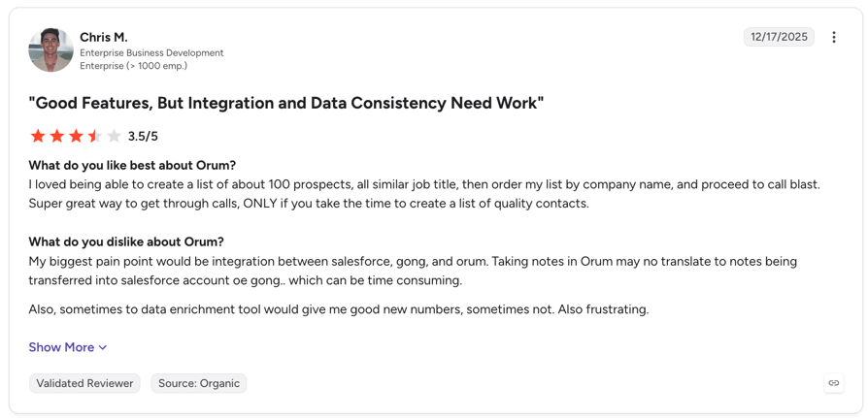This screenshot has width=868, height=418.
Task: Click the third filled orange star
Action: coord(76,136)
